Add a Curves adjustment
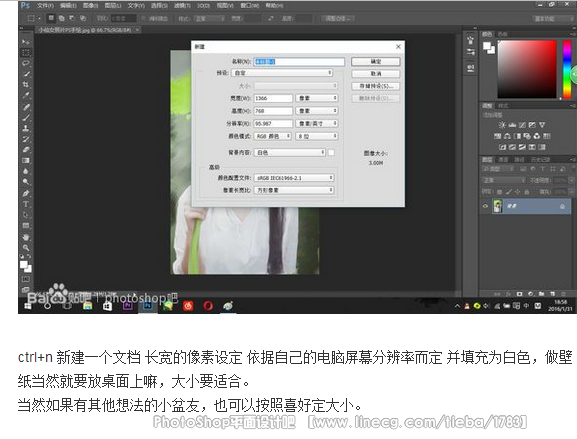This screenshot has height=439, width=577. (522, 125)
